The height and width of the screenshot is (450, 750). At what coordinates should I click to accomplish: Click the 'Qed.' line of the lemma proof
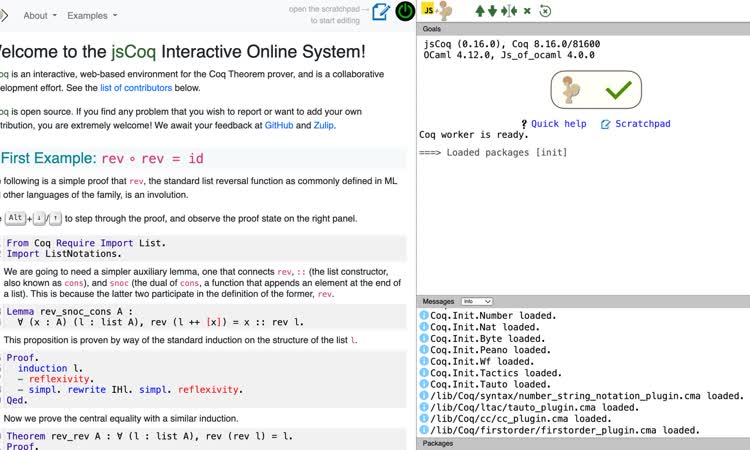pos(17,400)
